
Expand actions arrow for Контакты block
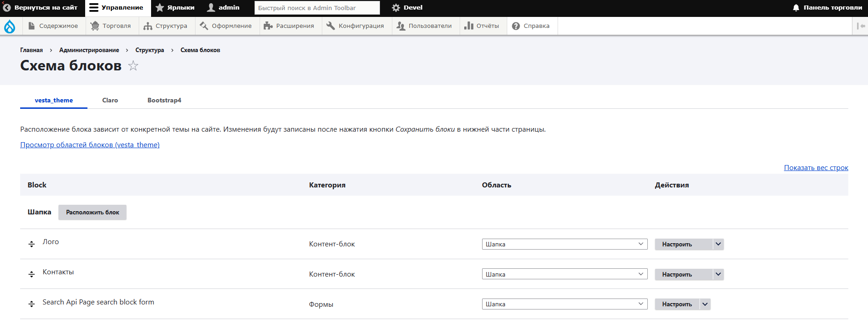[718, 274]
